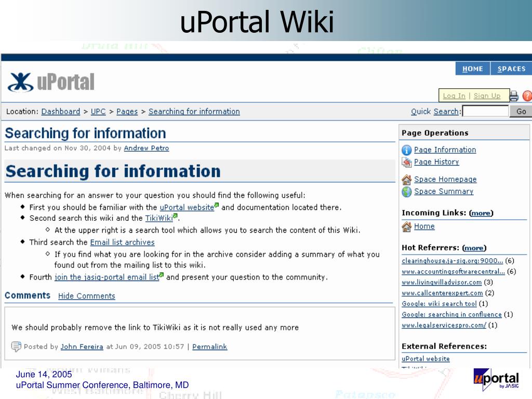Click the Comments section heading
This screenshot has height=399, width=532.
(x=28, y=296)
